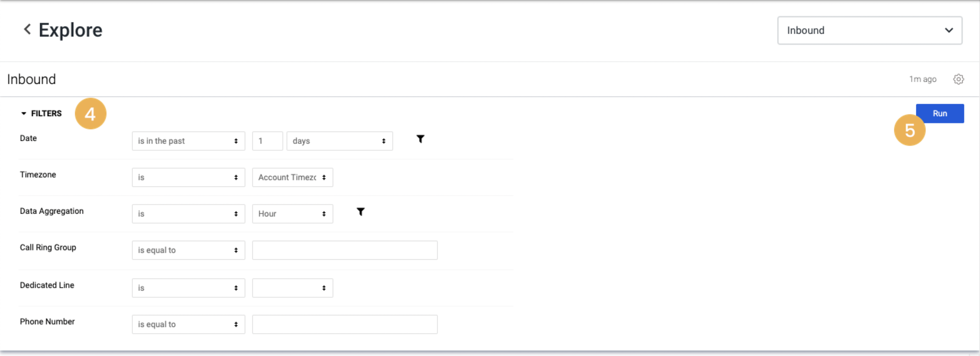980x356 pixels.
Task: Open the Dedicated Line 'is' condition dropdown
Action: [x=188, y=288]
